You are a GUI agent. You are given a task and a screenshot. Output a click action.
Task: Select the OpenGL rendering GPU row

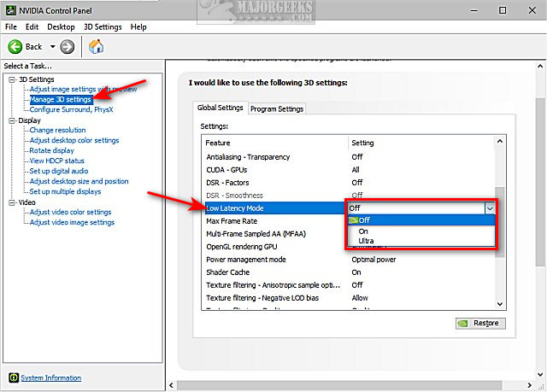(274, 247)
